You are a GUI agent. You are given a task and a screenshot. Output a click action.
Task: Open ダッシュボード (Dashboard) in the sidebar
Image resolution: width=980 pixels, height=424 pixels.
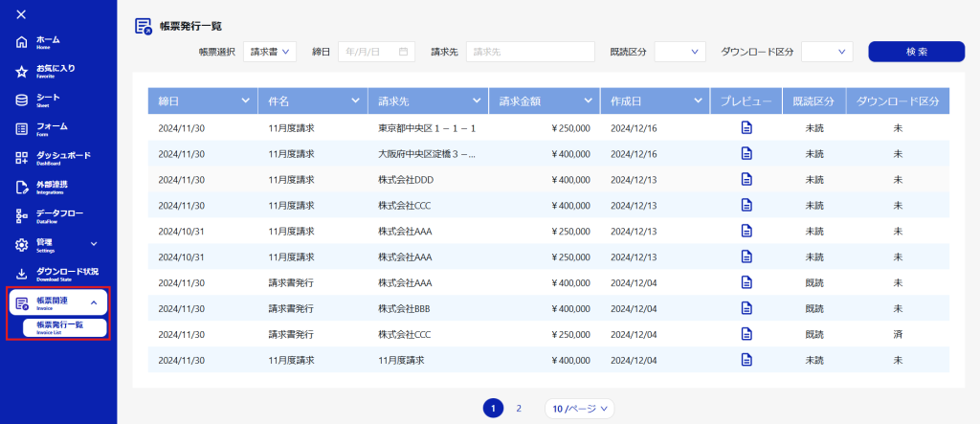pyautogui.click(x=62, y=158)
